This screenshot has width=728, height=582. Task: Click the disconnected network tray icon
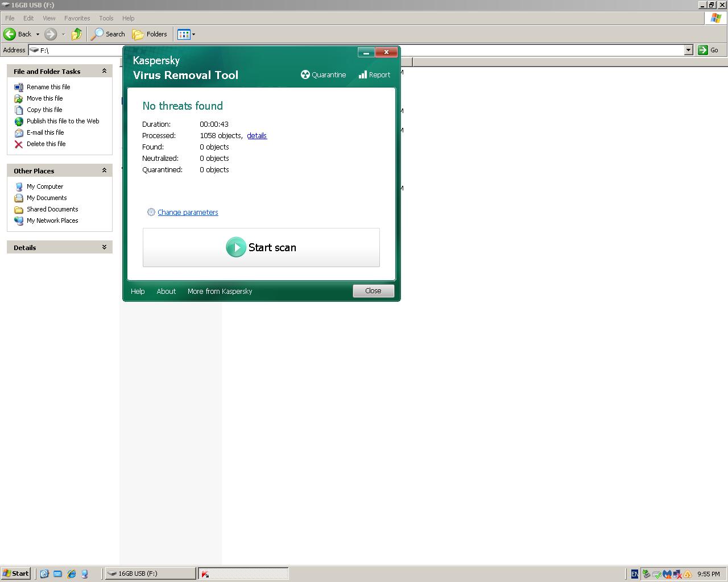(x=676, y=574)
